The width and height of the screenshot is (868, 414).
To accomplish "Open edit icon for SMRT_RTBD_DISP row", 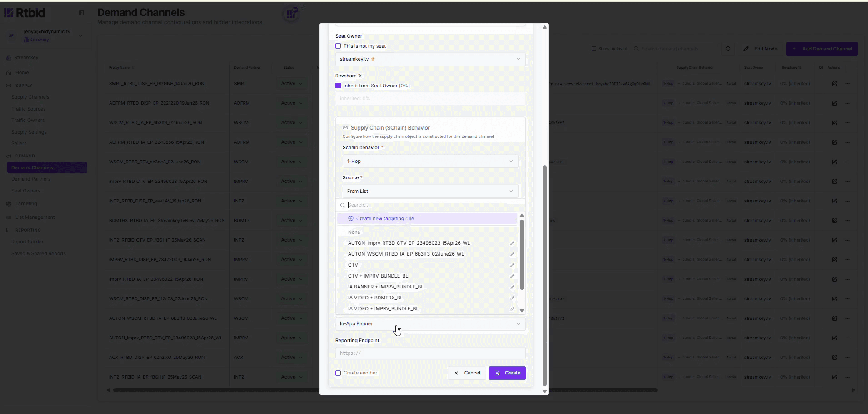I will click(x=834, y=84).
